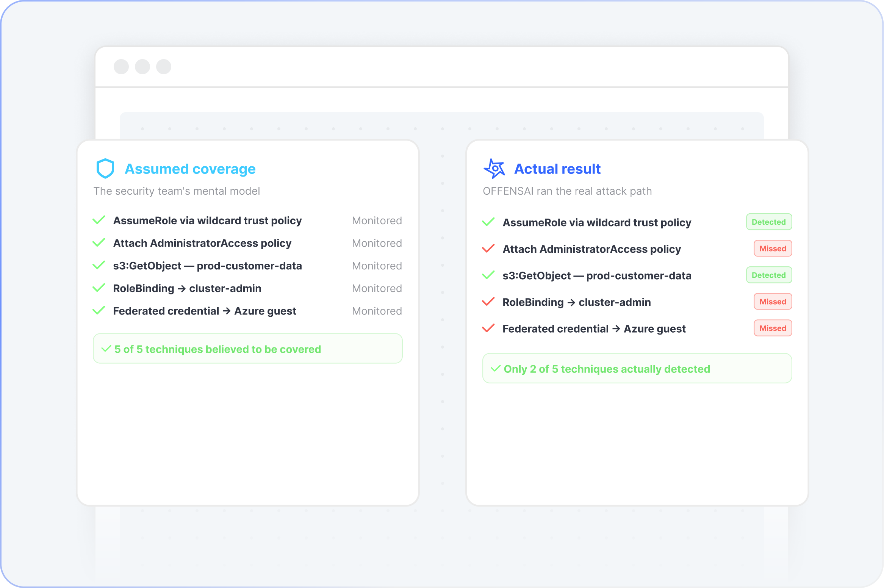The height and width of the screenshot is (588, 884).
Task: Select 's3:GetObject — prod-customer-data' in Actual result
Action: click(x=597, y=276)
